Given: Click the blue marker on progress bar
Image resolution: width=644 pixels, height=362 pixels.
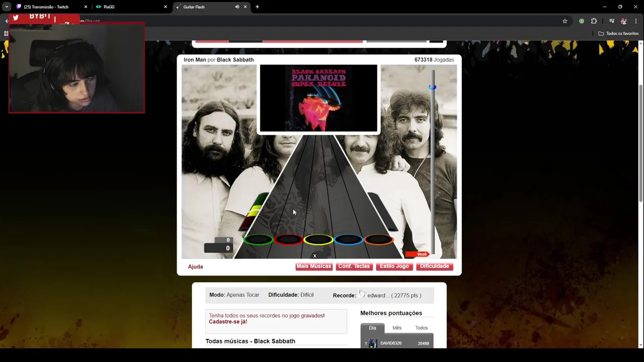Looking at the screenshot, I should [x=432, y=87].
